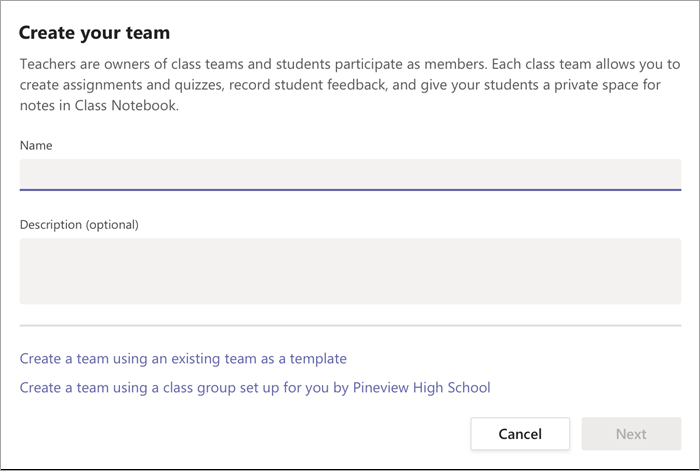
Task: Click the Cancel button
Action: (x=520, y=433)
